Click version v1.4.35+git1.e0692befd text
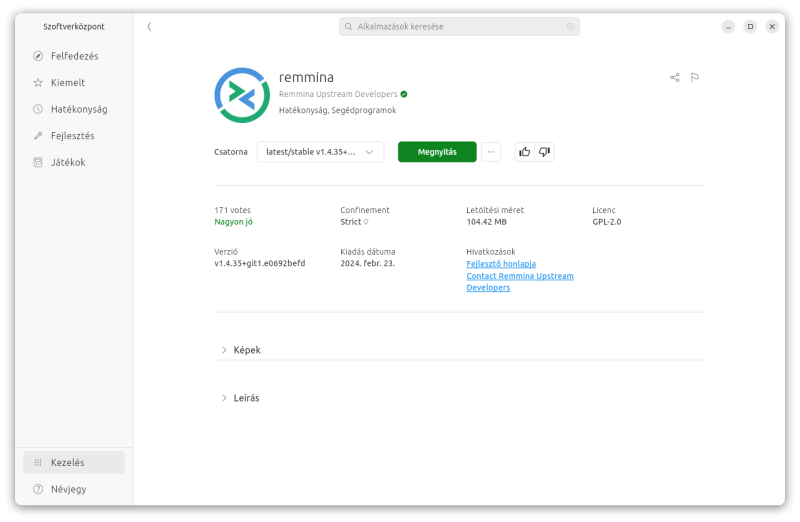800x522 pixels. pyautogui.click(x=260, y=263)
